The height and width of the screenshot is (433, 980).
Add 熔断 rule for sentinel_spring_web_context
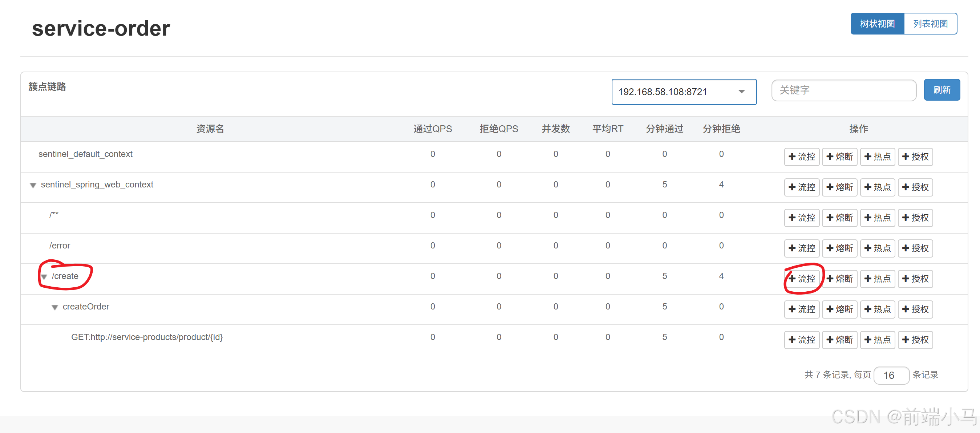840,187
